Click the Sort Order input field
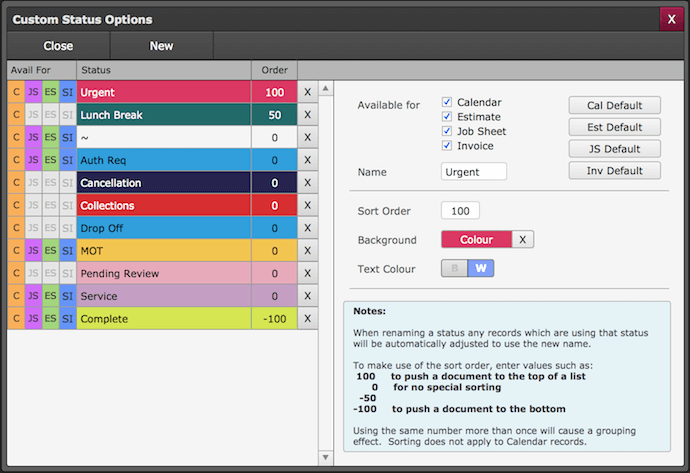The height and width of the screenshot is (473, 690). click(460, 211)
